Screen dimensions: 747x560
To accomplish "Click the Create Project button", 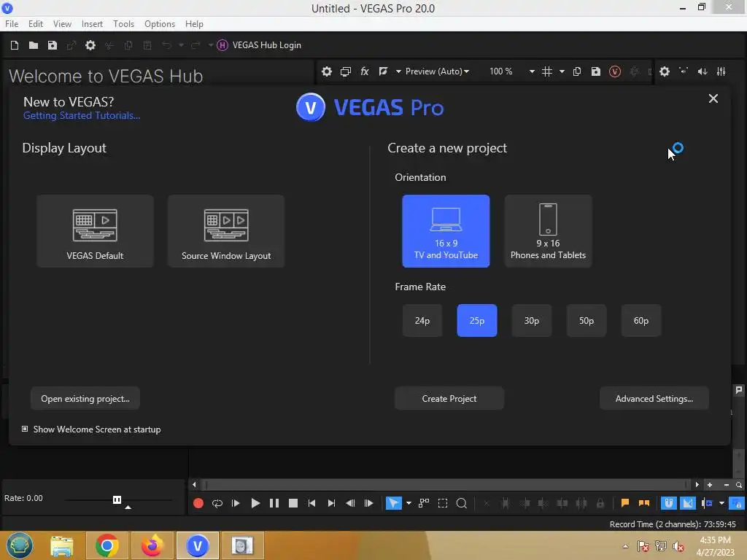I will (x=449, y=399).
